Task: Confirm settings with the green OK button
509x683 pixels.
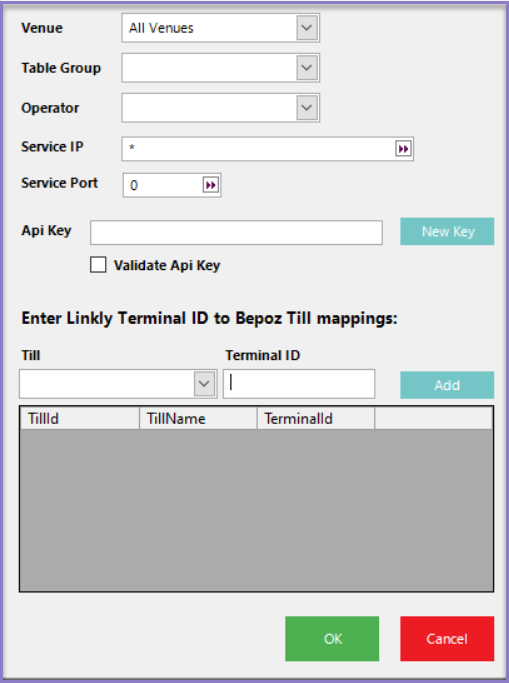Action: pos(332,639)
